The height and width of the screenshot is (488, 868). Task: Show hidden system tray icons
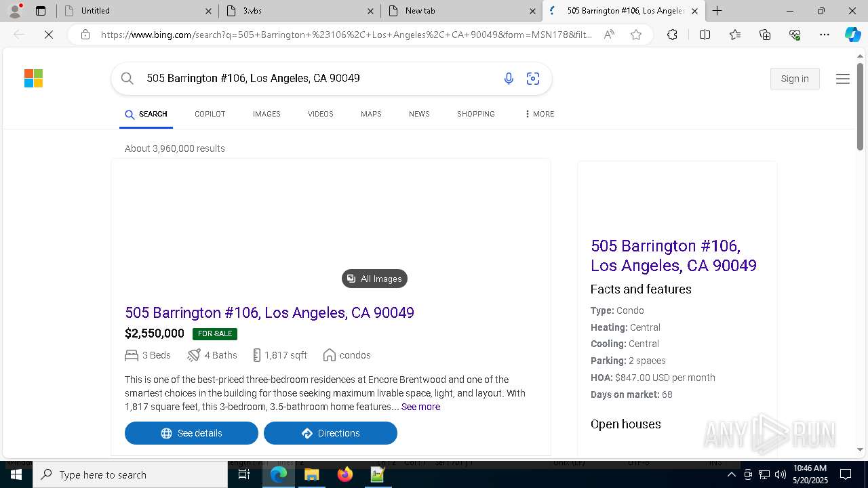coord(731,474)
